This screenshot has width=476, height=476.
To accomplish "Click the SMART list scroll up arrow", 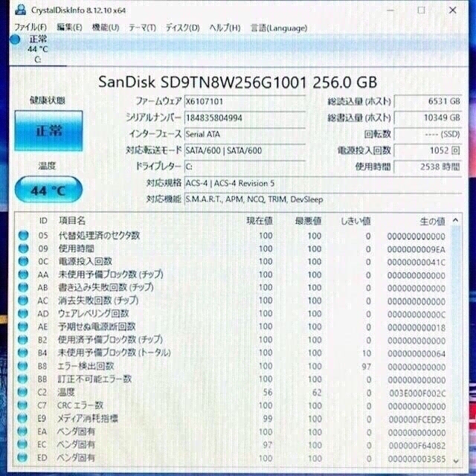I will coord(455,220).
